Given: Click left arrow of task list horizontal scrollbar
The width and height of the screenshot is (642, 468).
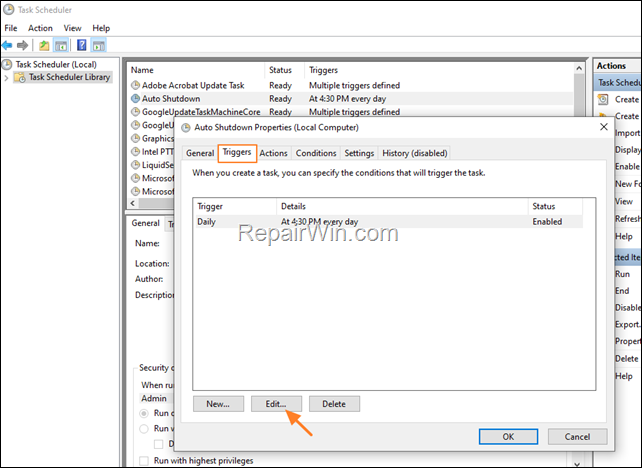Looking at the screenshot, I should 131,204.
